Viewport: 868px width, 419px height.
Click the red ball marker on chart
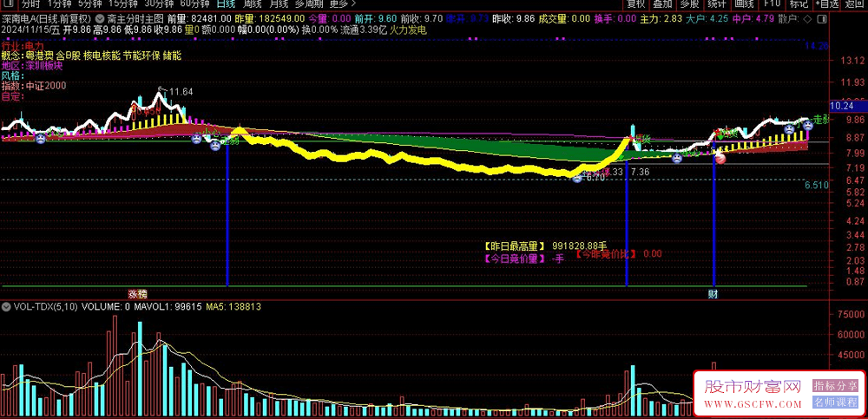720,160
